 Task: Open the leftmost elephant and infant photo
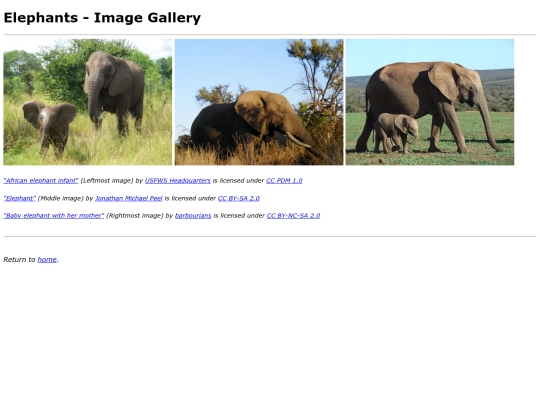pos(87,102)
